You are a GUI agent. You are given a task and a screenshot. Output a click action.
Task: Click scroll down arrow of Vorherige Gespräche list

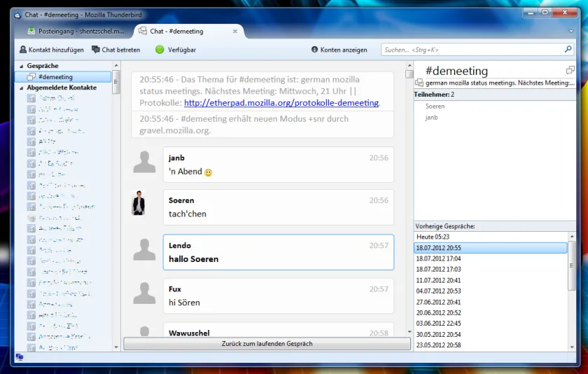[x=572, y=347]
